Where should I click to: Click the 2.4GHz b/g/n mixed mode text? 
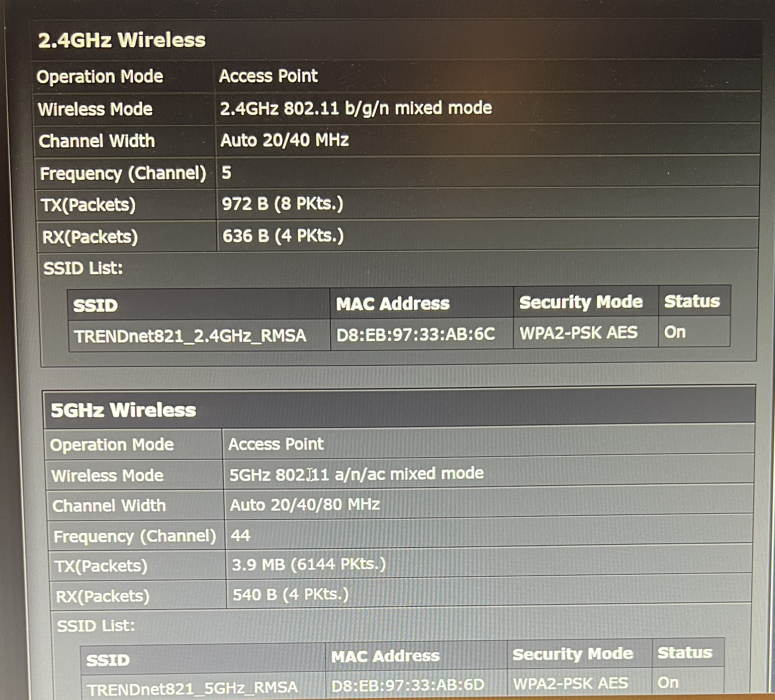tap(356, 108)
